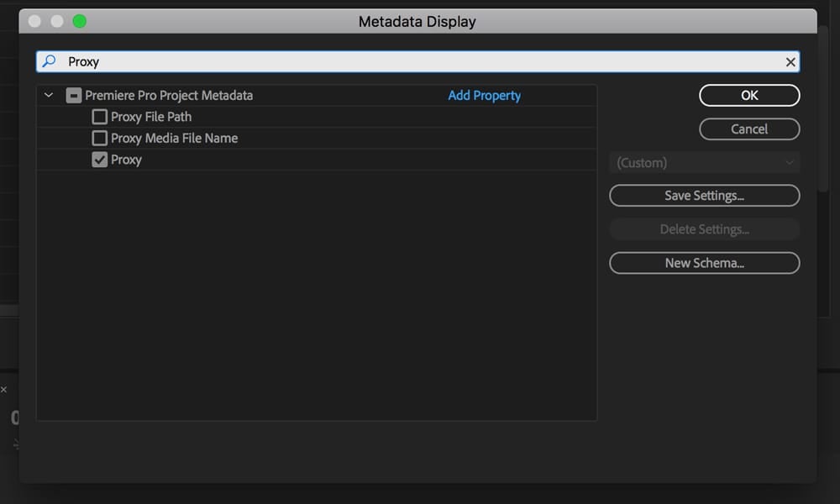Open the (Custom) settings preset dropdown
The image size is (840, 504).
click(x=704, y=162)
